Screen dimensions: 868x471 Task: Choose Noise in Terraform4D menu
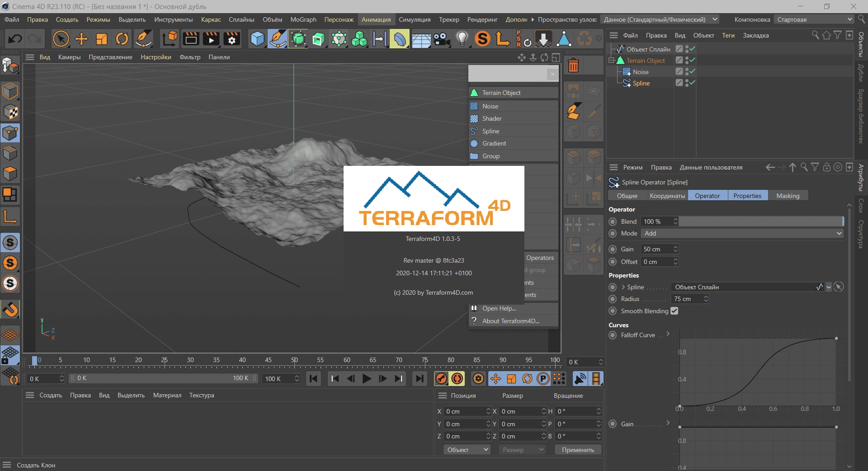pos(514,106)
